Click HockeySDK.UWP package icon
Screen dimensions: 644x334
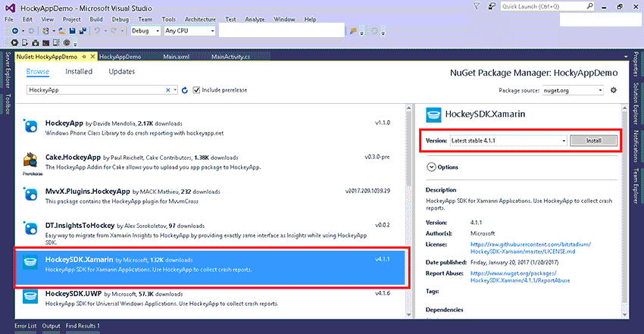30,297
